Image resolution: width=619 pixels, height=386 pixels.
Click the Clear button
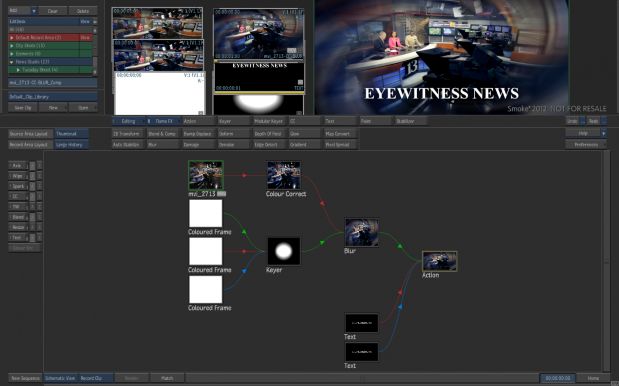(x=53, y=11)
